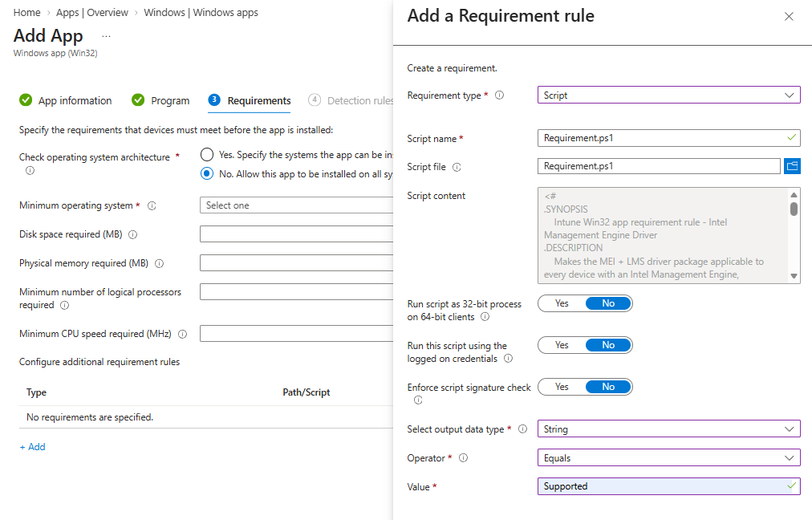Open the Operator dropdown showing Equals
The height and width of the screenshot is (520, 812).
[x=668, y=458]
